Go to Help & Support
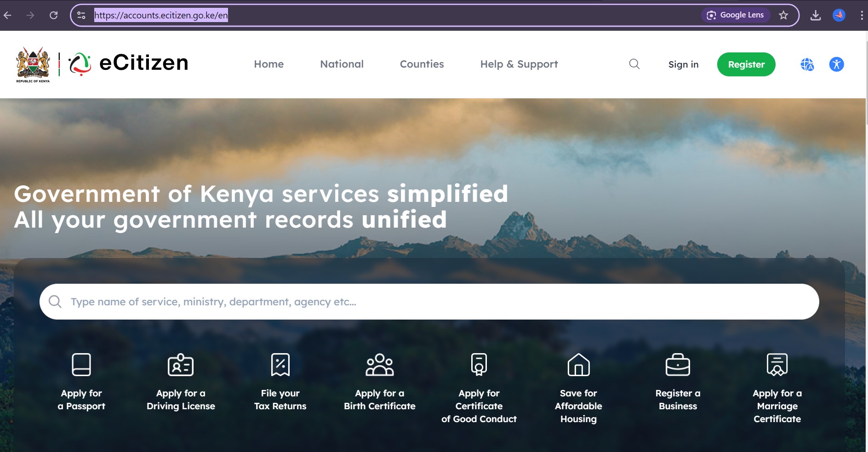 pos(519,64)
